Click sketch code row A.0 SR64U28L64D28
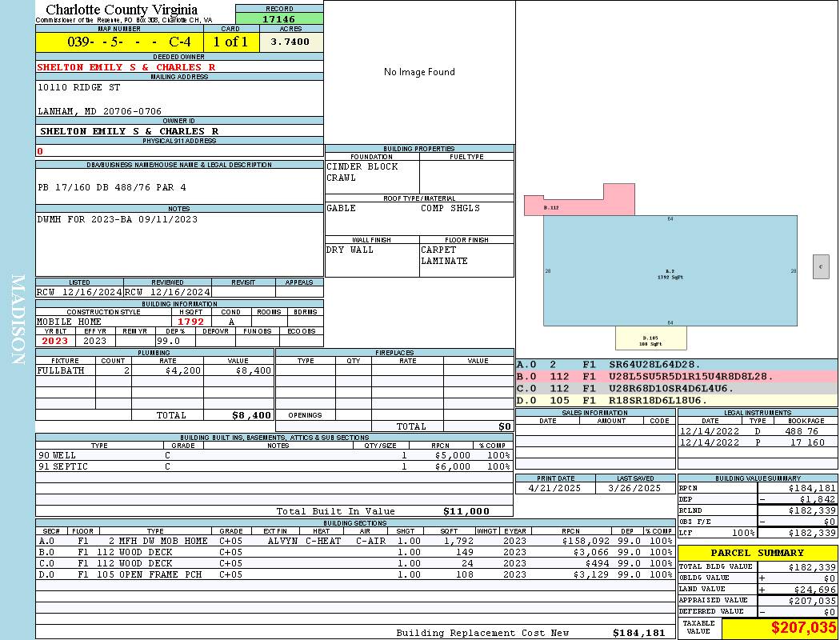Viewport: 840px width, 640px height. tap(677, 365)
